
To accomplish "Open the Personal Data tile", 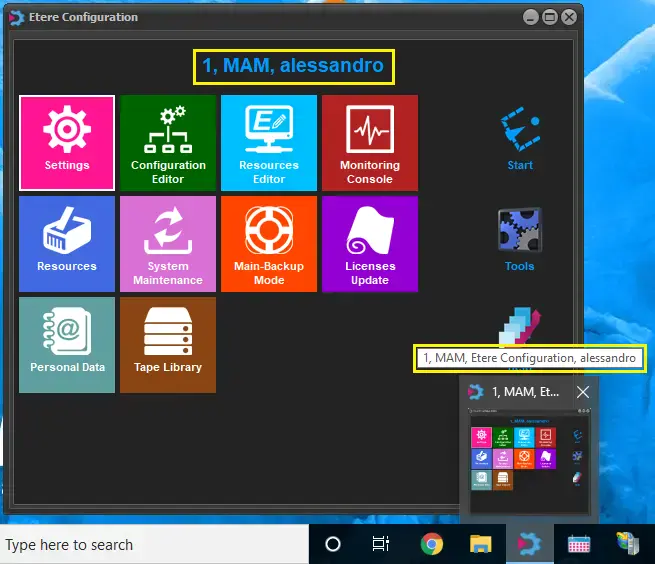I will [x=67, y=344].
